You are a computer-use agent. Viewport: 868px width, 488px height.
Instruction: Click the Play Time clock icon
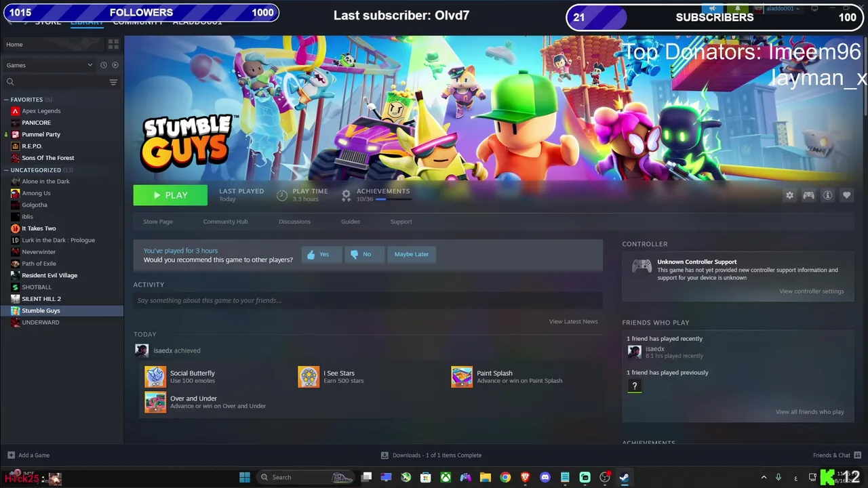pos(282,195)
